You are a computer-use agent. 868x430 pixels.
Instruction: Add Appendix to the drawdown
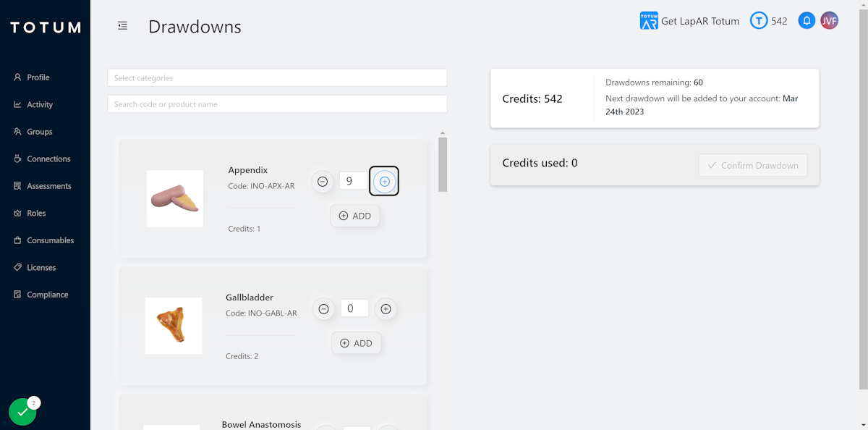pos(355,216)
